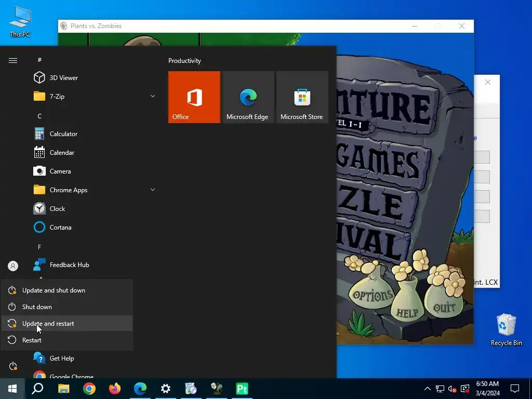Switch to Plants vs. Zombies taskbar icon

[x=217, y=389]
